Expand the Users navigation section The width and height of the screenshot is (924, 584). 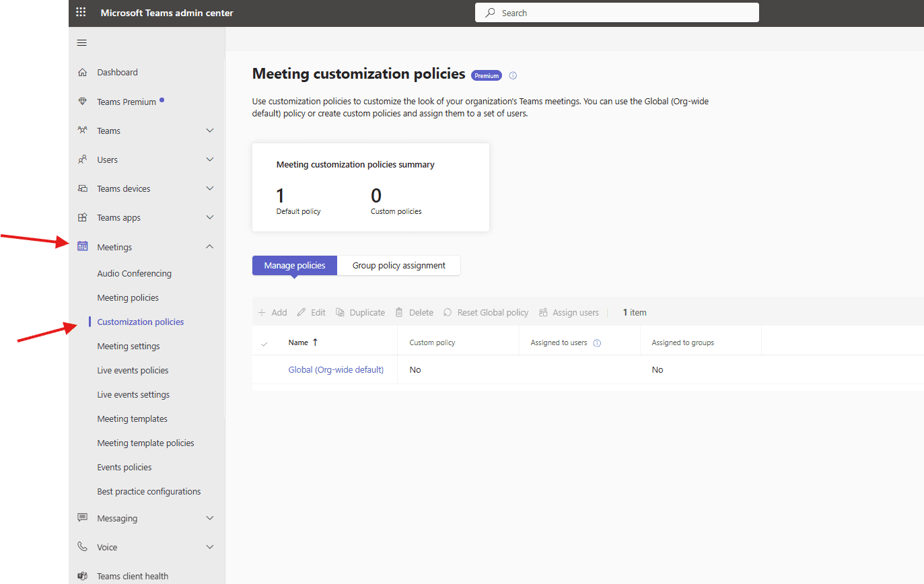(x=210, y=159)
